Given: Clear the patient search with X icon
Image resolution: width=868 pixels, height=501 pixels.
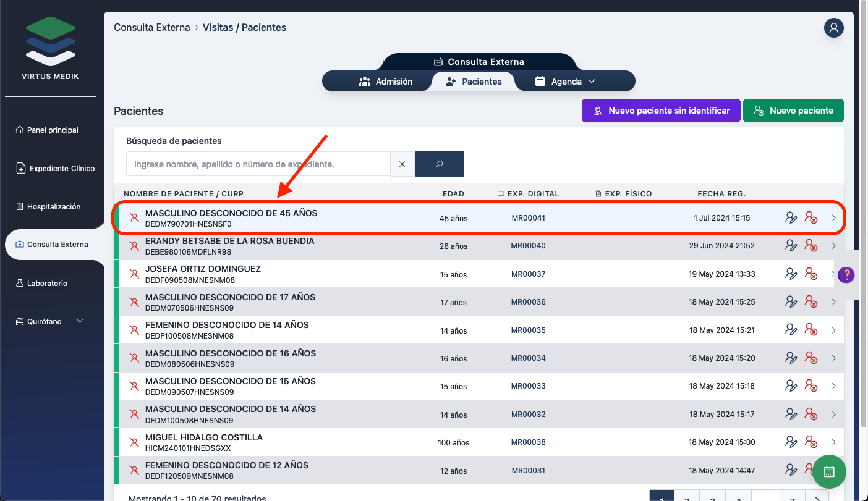Looking at the screenshot, I should point(402,164).
